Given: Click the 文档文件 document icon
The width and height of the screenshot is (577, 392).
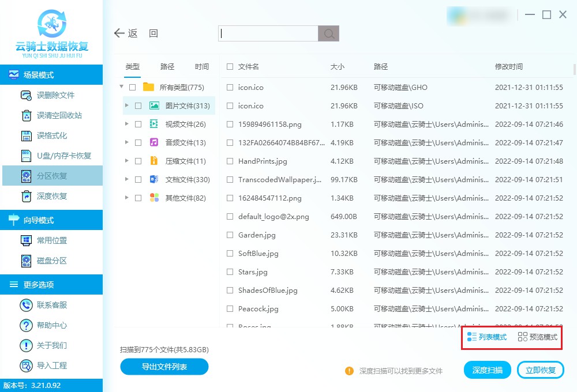Looking at the screenshot, I should tap(154, 179).
